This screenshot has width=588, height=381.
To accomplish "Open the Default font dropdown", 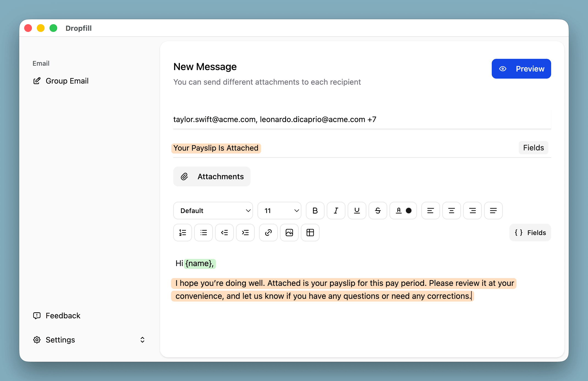I will 213,211.
